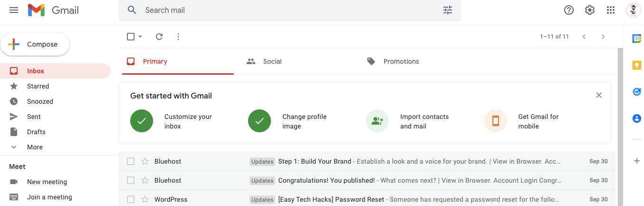Open Google Calendar in side panel
644x206 pixels.
pos(637,39)
